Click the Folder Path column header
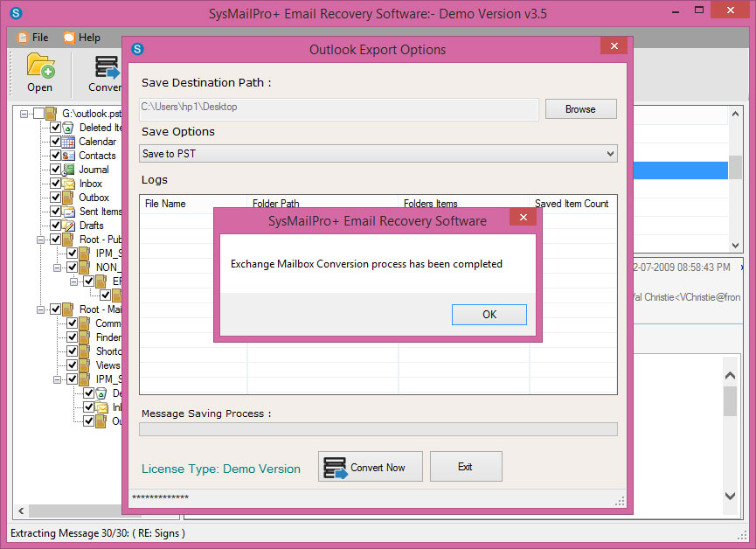756x549 pixels. [x=323, y=203]
